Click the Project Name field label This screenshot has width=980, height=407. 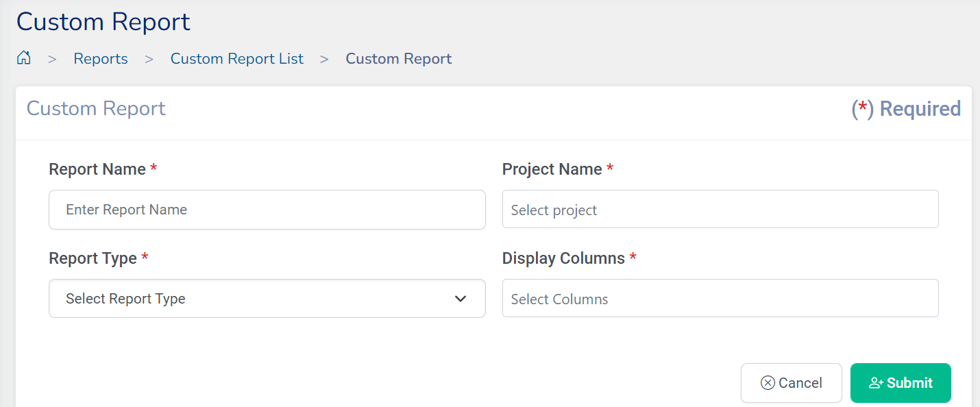pos(552,169)
